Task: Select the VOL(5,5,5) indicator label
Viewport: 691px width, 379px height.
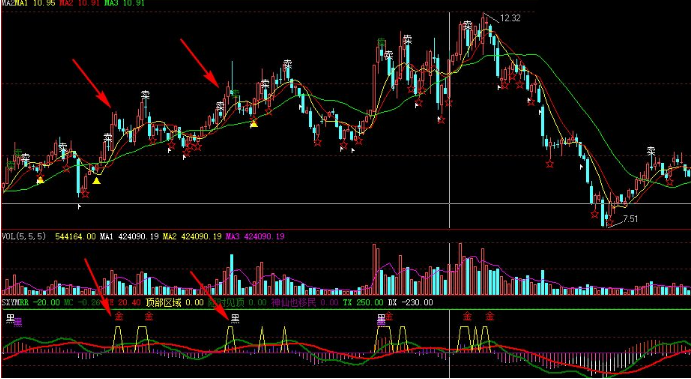Action: click(24, 237)
